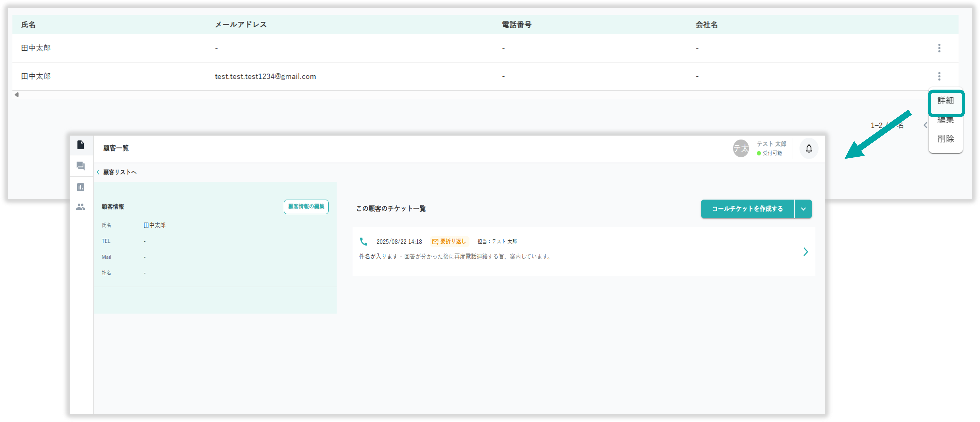The image size is (980, 422).
Task: Click the notification bell icon
Action: (809, 148)
